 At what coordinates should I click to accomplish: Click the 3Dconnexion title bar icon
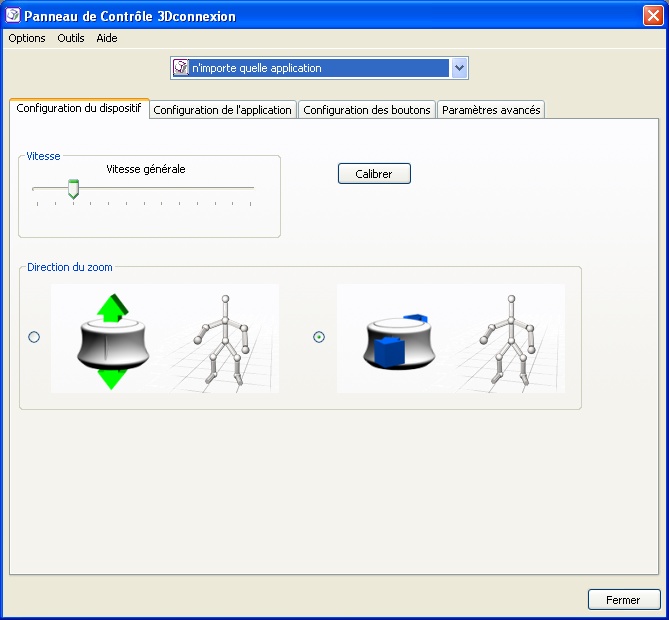coord(13,15)
